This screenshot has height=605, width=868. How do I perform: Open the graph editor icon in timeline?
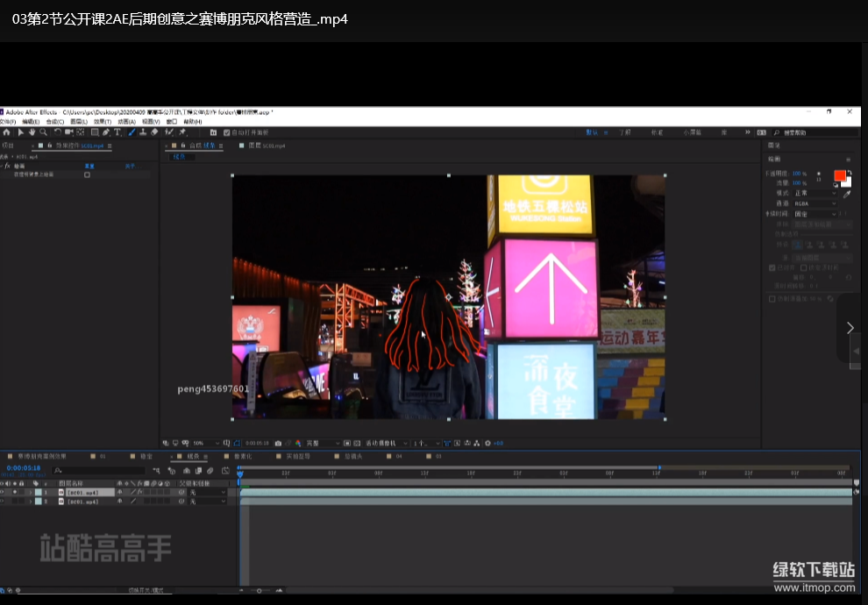click(x=225, y=471)
